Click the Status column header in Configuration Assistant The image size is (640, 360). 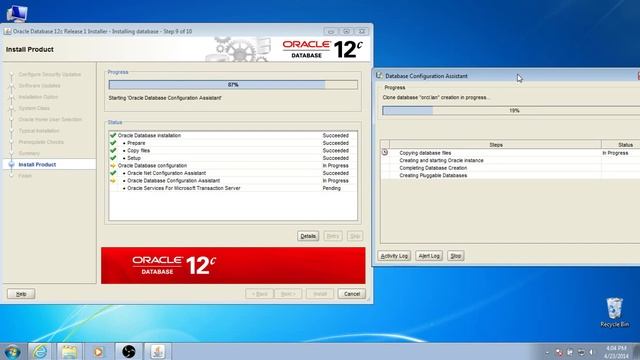tap(621, 144)
